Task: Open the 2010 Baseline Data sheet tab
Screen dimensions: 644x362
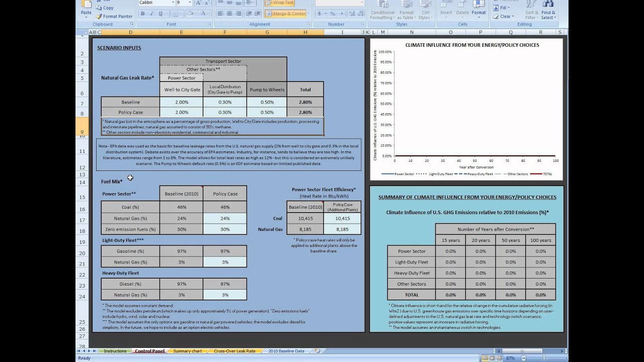Action: (286, 351)
